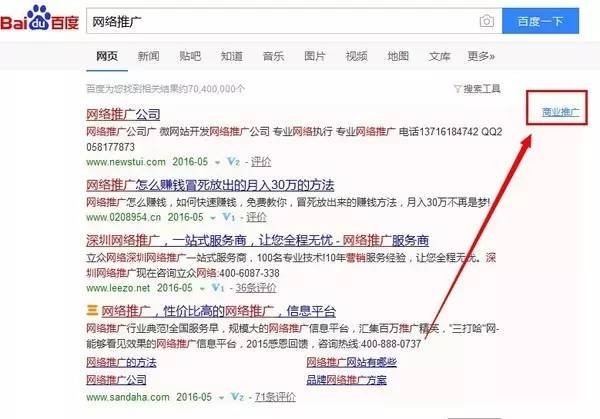
Task: Open the 71条评价 link
Action: 275,397
